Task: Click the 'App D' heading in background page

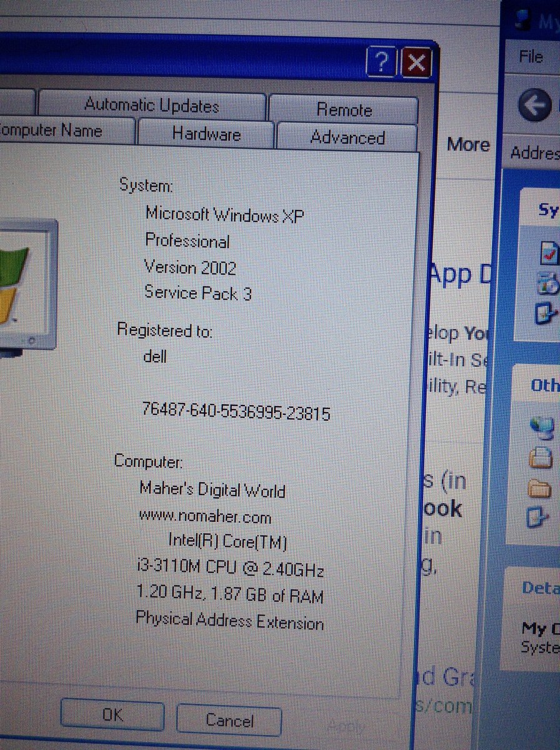Action: coord(459,274)
